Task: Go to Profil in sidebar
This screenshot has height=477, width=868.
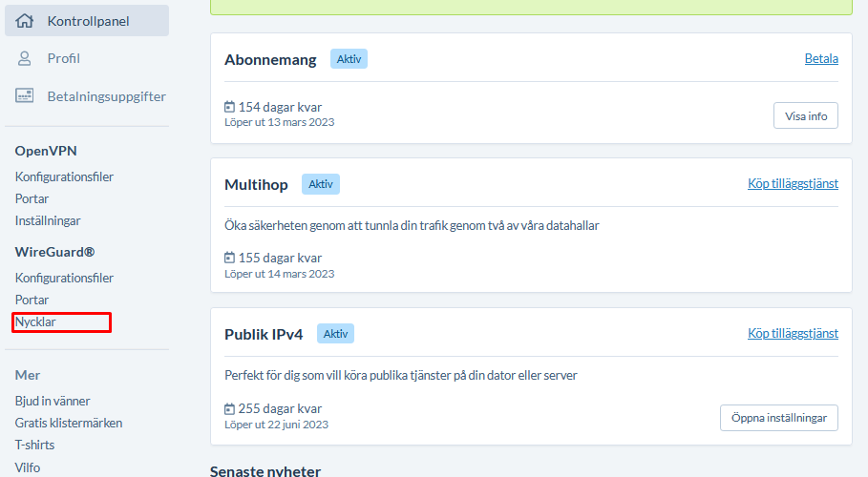Action: click(x=64, y=58)
